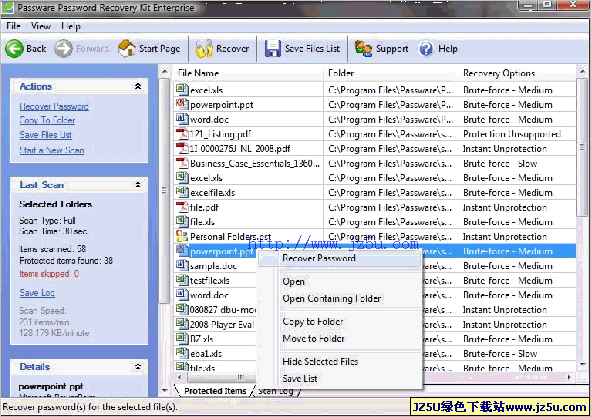Click the Recover Password link in Actions
The image size is (591, 417).
click(x=54, y=107)
